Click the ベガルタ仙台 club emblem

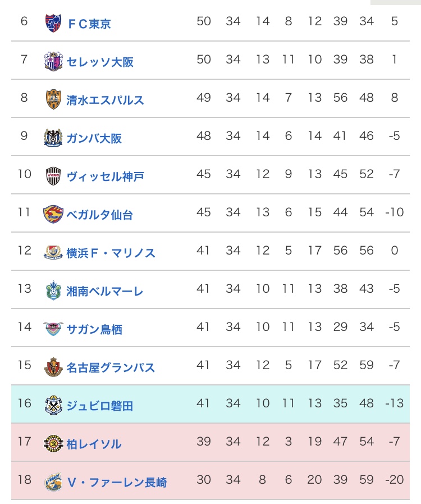[53, 214]
